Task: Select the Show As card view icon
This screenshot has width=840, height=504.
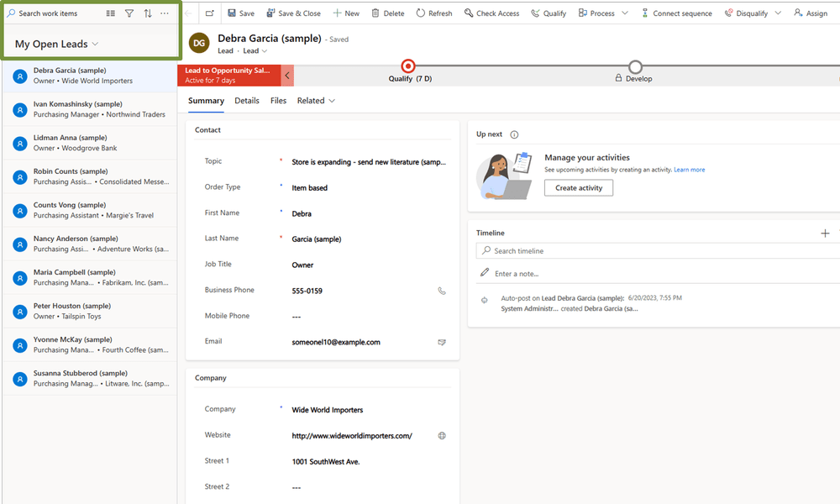Action: click(110, 13)
